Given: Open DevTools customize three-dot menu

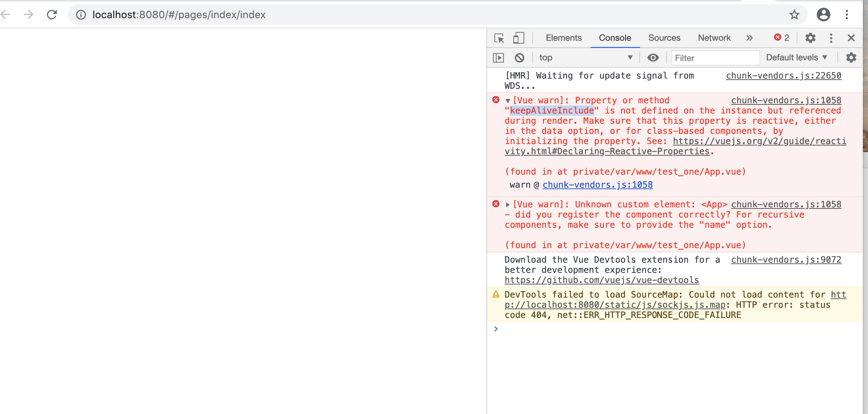Looking at the screenshot, I should pyautogui.click(x=831, y=38).
